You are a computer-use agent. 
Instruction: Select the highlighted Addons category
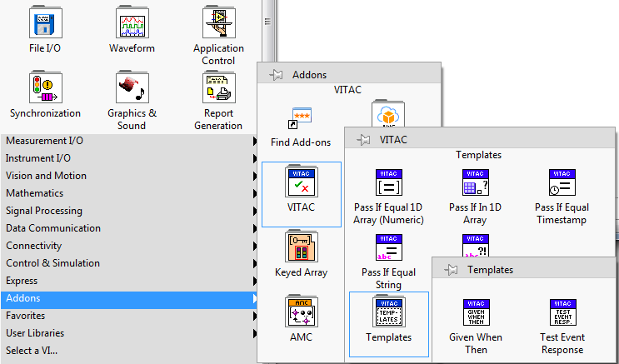pyautogui.click(x=128, y=300)
